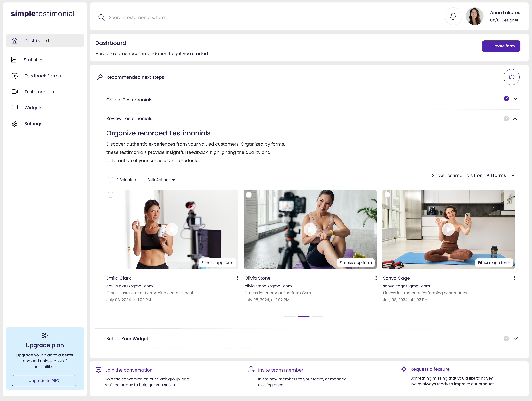
Task: Click the Join the conversation chat icon
Action: 99,370
